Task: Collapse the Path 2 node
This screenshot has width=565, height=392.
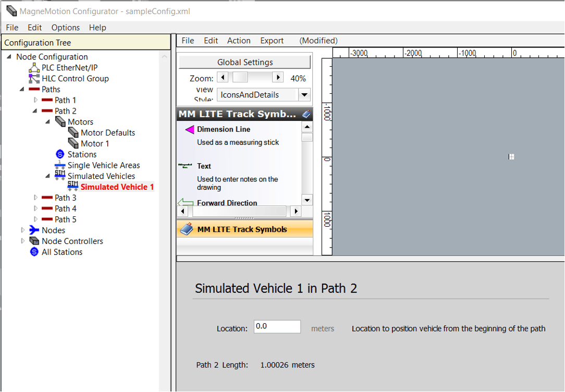Action: pos(35,111)
